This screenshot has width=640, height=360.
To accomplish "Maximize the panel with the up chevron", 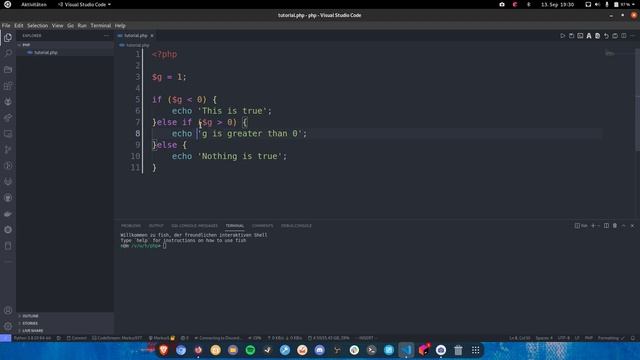I will [x=624, y=226].
